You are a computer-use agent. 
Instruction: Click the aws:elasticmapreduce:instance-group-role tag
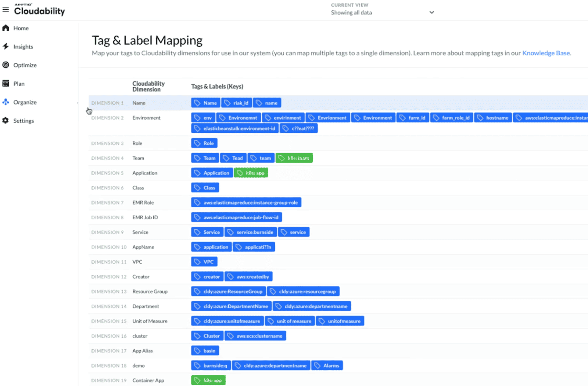pos(246,202)
